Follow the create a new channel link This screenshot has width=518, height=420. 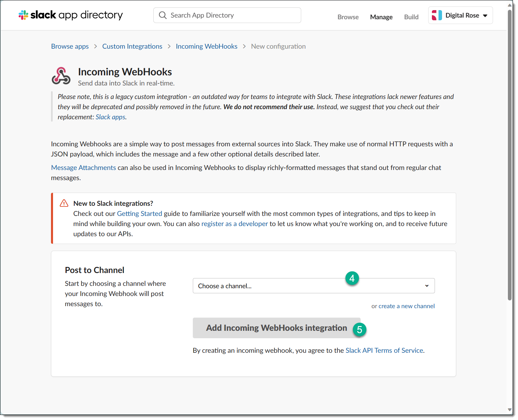pos(406,306)
